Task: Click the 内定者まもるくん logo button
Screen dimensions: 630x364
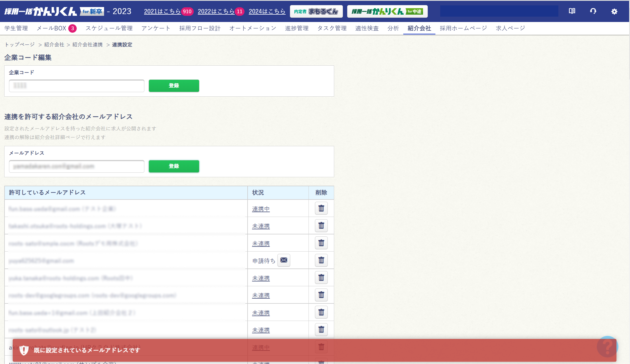Action: click(x=316, y=11)
